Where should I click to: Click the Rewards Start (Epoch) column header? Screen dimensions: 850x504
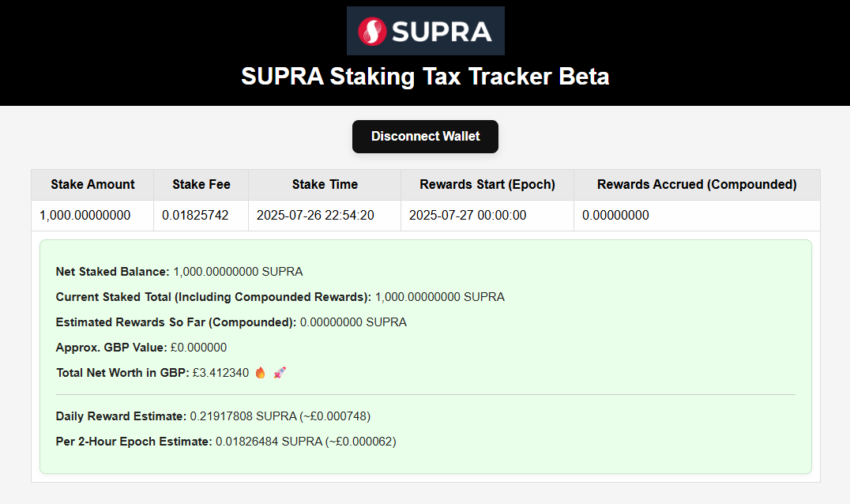point(487,185)
